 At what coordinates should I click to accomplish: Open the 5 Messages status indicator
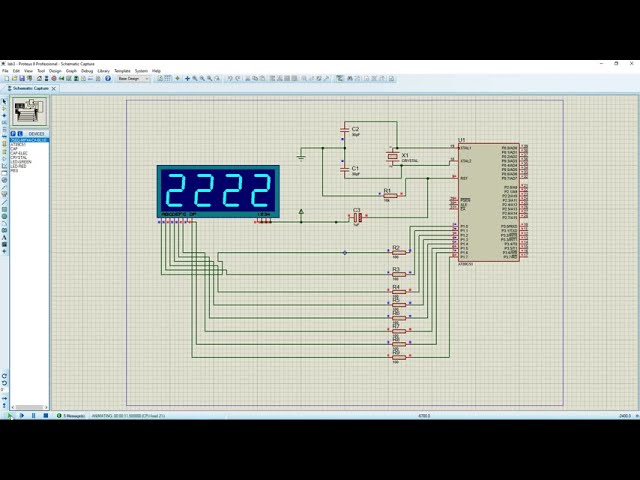pyautogui.click(x=71, y=416)
